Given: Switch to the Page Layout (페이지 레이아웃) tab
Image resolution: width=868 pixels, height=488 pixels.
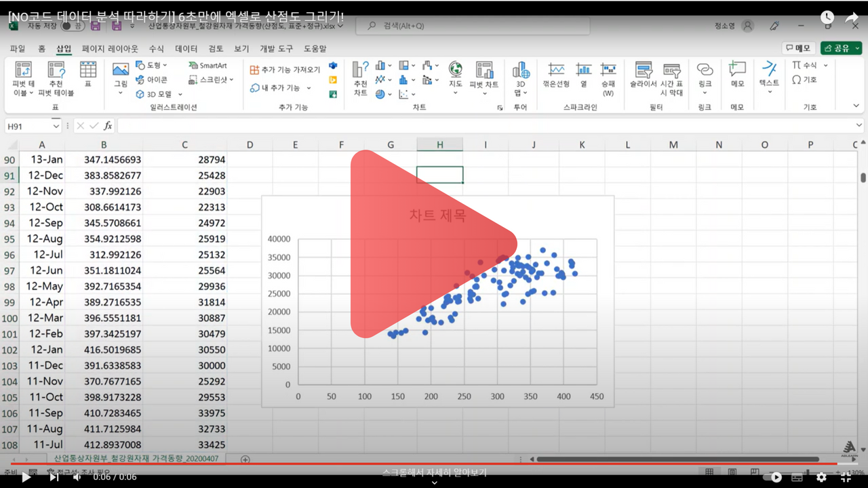Looking at the screenshot, I should [x=110, y=49].
